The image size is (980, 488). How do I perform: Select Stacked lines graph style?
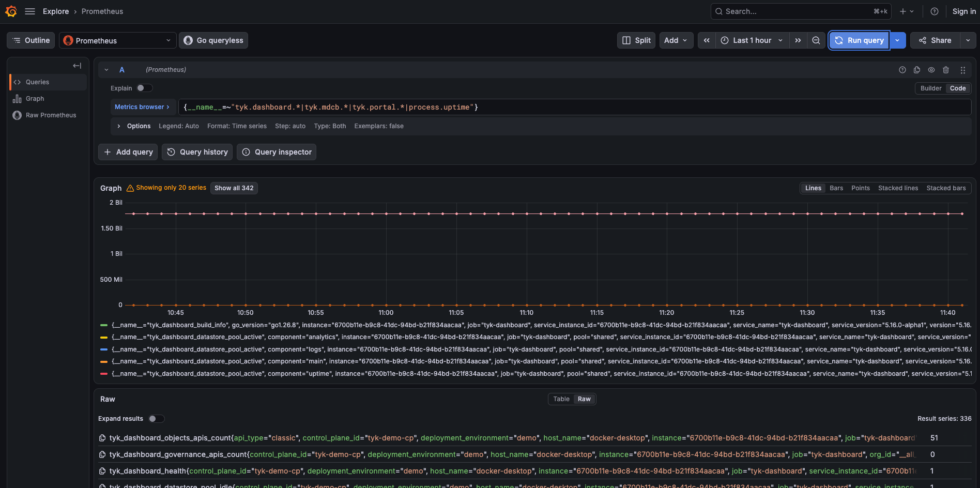[898, 188]
